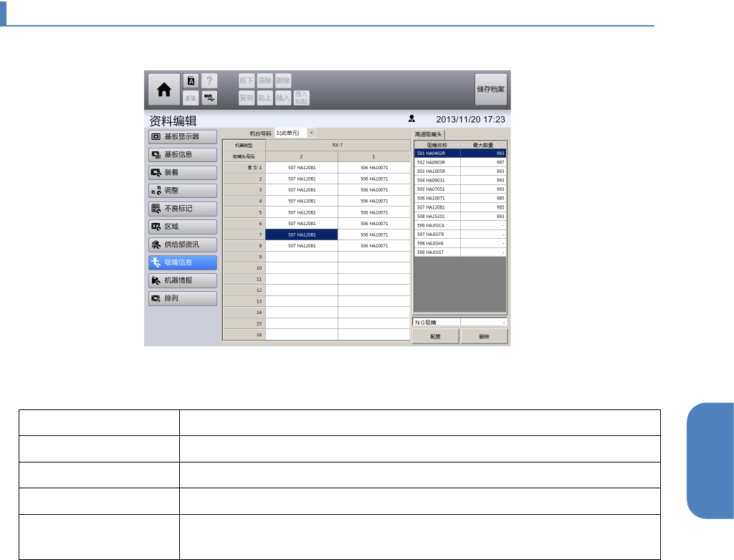Select nozzle row 501 HA0402R

(x=459, y=153)
